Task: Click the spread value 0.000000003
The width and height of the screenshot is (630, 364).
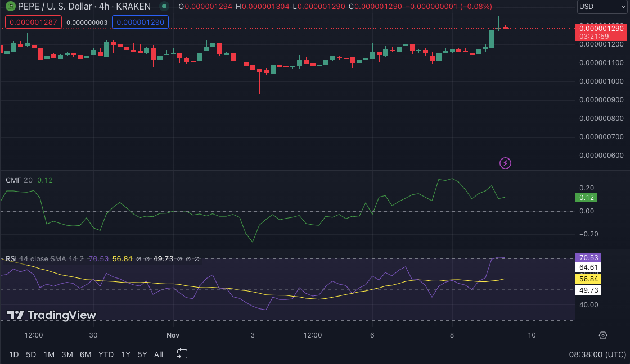Action: (x=87, y=22)
